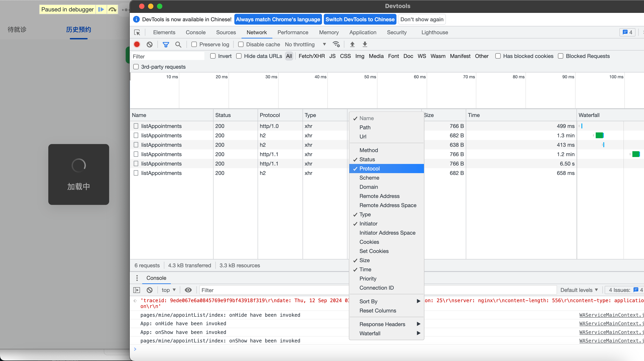The image size is (644, 361).
Task: Click the Console drawer tab
Action: pyautogui.click(x=156, y=278)
